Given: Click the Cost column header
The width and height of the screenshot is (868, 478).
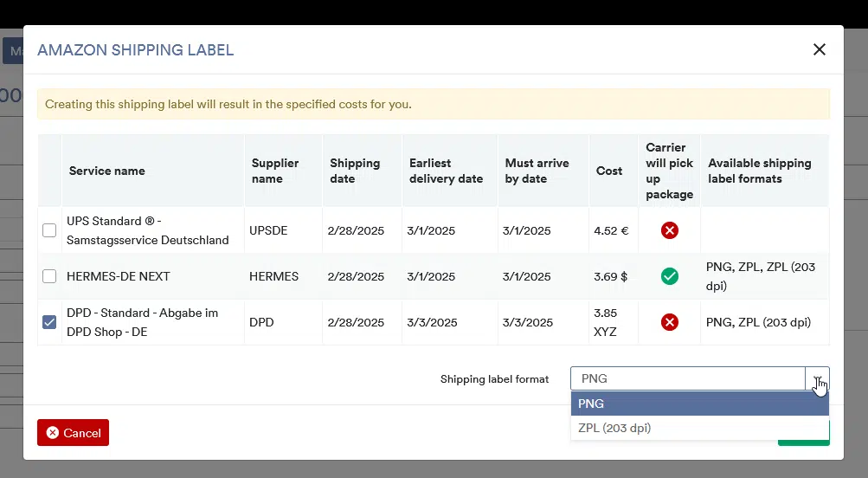Looking at the screenshot, I should pyautogui.click(x=609, y=171).
